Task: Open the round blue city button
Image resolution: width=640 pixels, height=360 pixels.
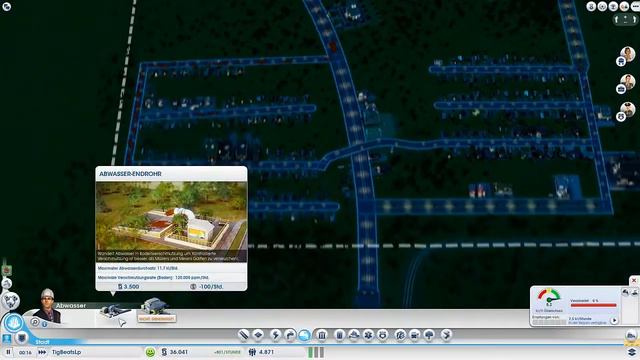Action: tap(13, 323)
